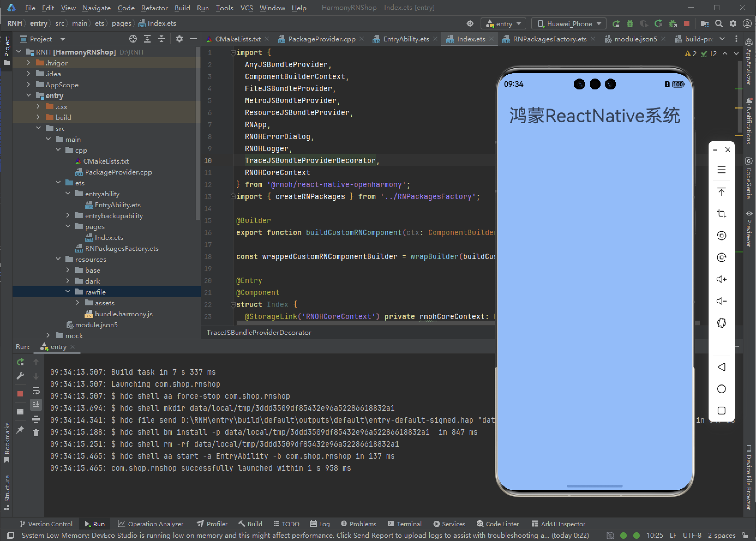This screenshot has height=541, width=756.
Task: Switch to the EntryAbility.ets tab
Action: pos(406,39)
